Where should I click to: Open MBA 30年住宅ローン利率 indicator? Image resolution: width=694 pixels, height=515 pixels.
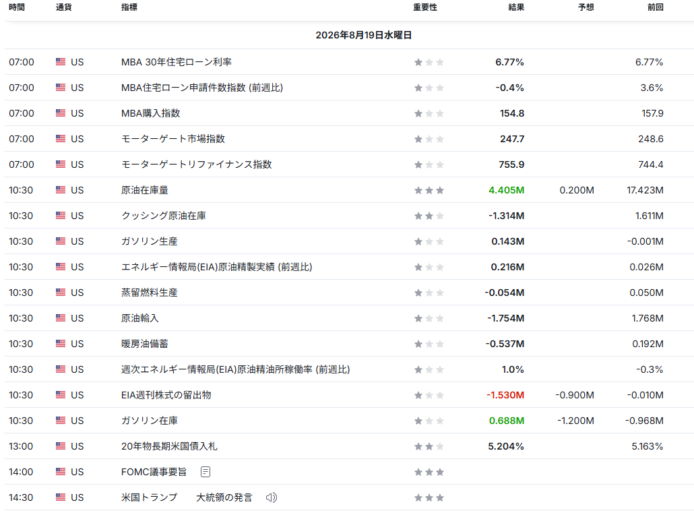(x=176, y=62)
